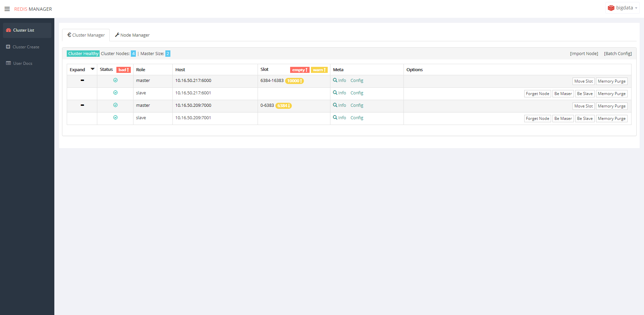The image size is (644, 315).
Task: Click slot range 0-6383
Action: 267,105
